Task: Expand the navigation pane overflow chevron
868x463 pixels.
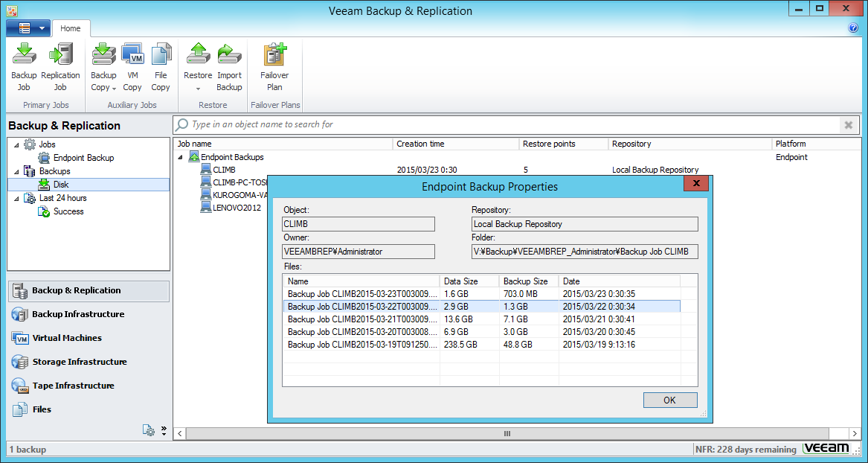Action: coord(164,430)
